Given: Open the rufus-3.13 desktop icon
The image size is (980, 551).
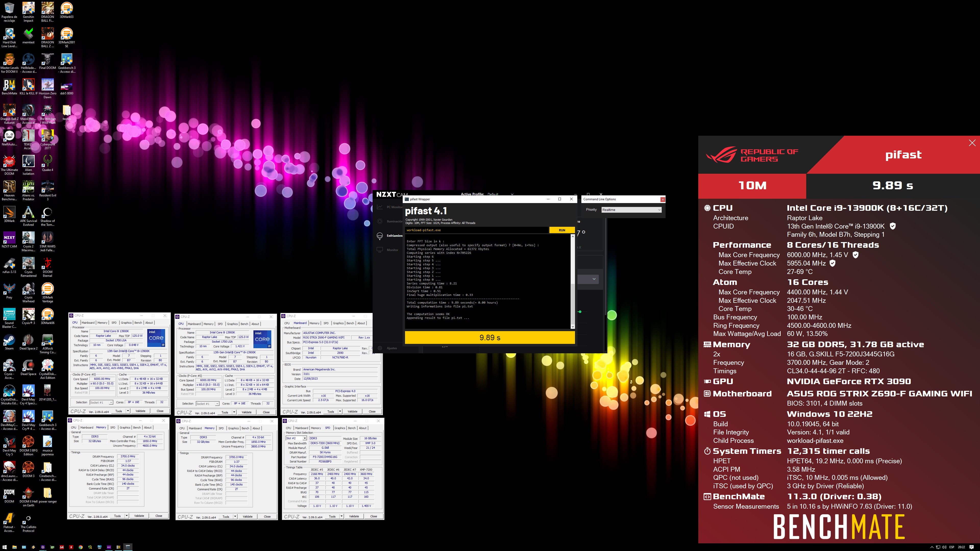Looking at the screenshot, I should [x=9, y=265].
